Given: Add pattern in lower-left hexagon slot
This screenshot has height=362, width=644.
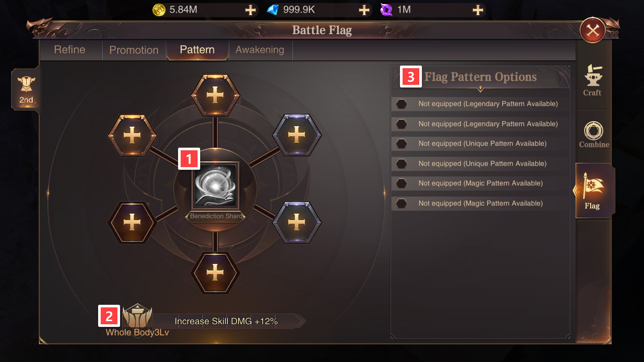Looking at the screenshot, I should [132, 222].
